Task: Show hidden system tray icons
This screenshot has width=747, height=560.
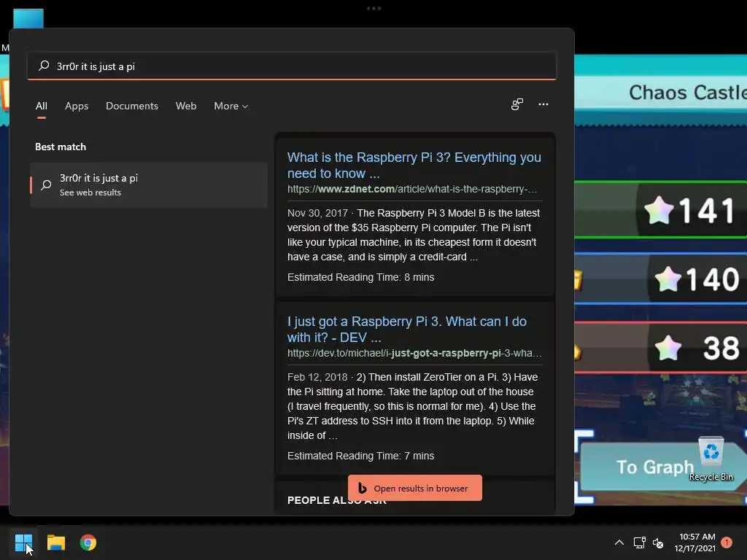Action: tap(619, 542)
